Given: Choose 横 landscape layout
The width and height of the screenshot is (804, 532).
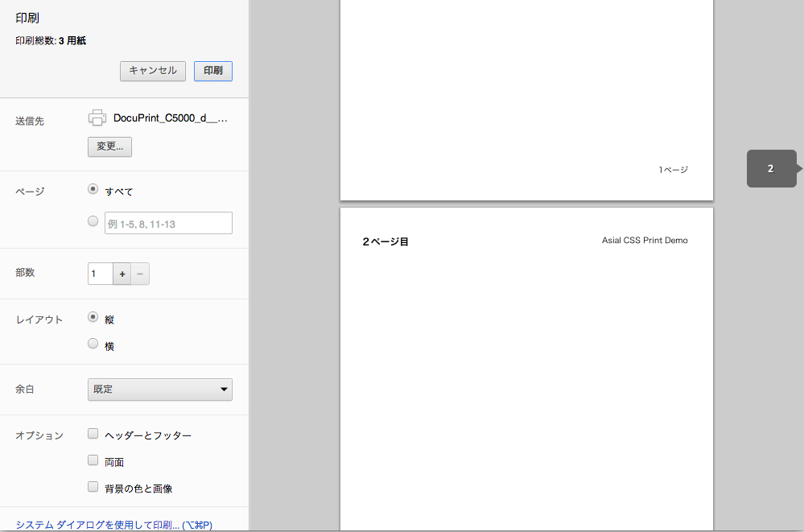Looking at the screenshot, I should tap(93, 344).
